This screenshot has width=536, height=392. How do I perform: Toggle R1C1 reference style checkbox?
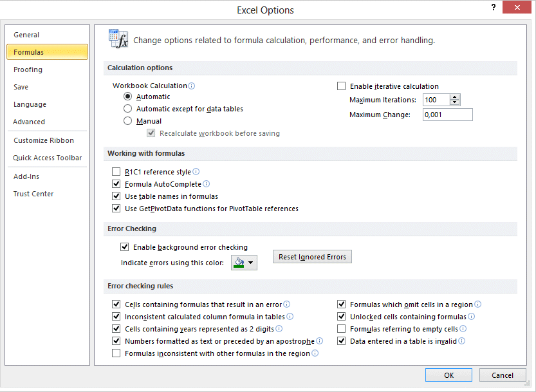click(x=116, y=172)
